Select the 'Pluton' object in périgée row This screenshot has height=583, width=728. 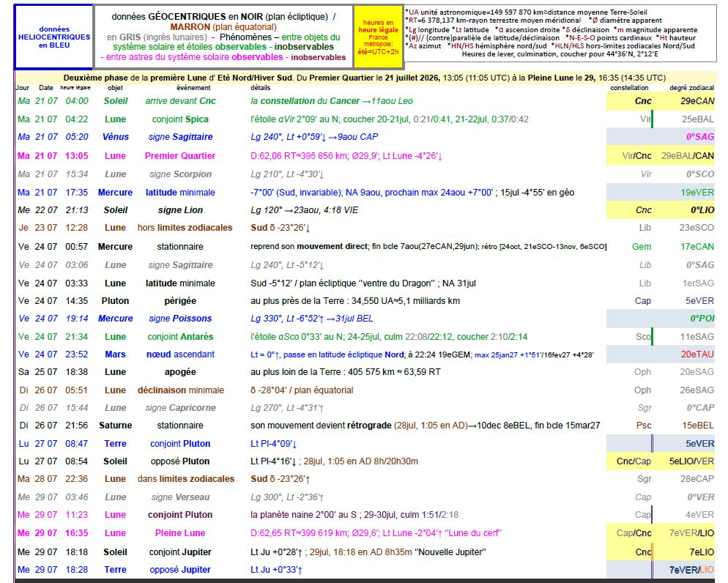115,301
